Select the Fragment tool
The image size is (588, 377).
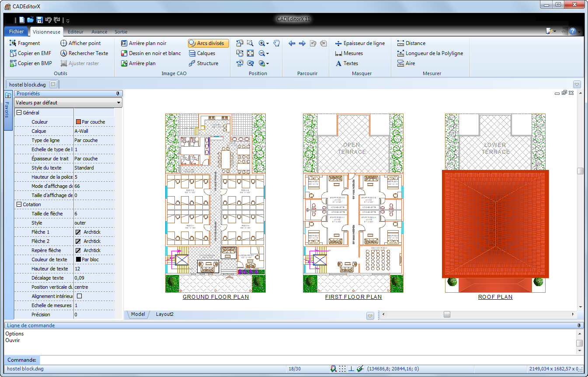pyautogui.click(x=24, y=43)
